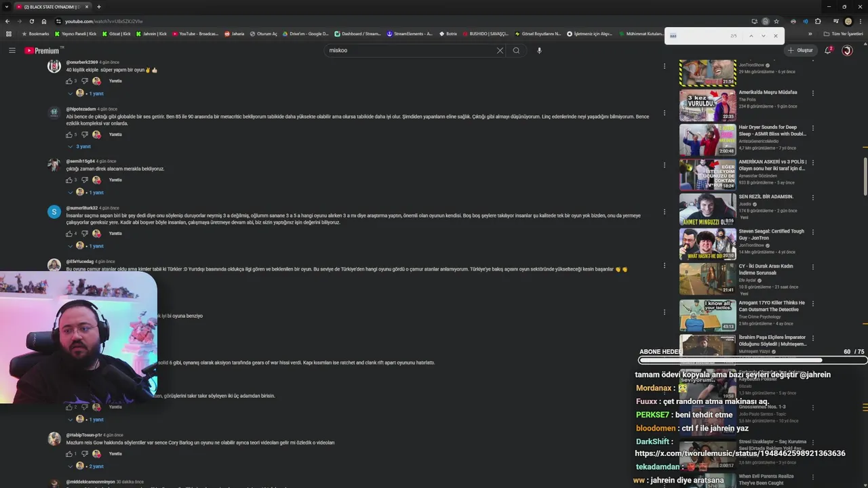Like the onurberk2369 comment
Viewport: 868px width, 488px height.
pyautogui.click(x=69, y=81)
